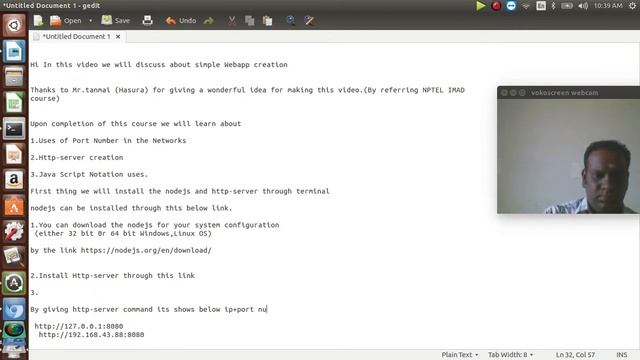Open Ubuntu Dash from launcher
This screenshot has height=360, width=640.
tap(14, 25)
